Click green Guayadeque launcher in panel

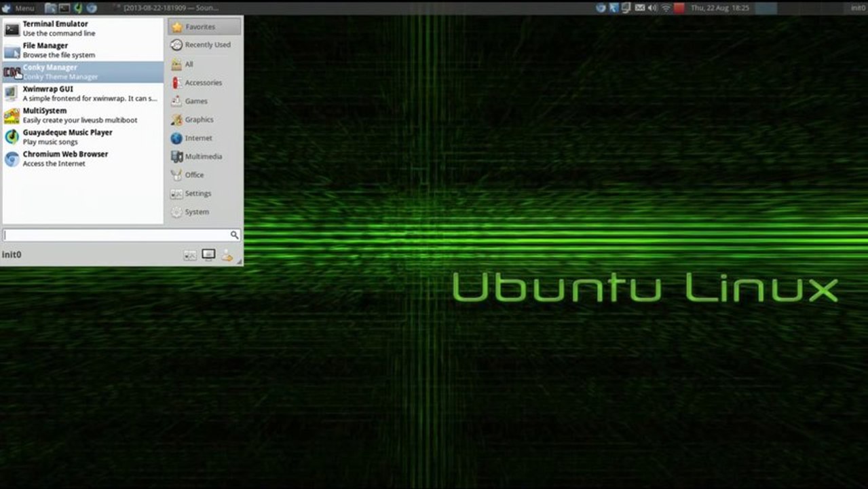(78, 8)
